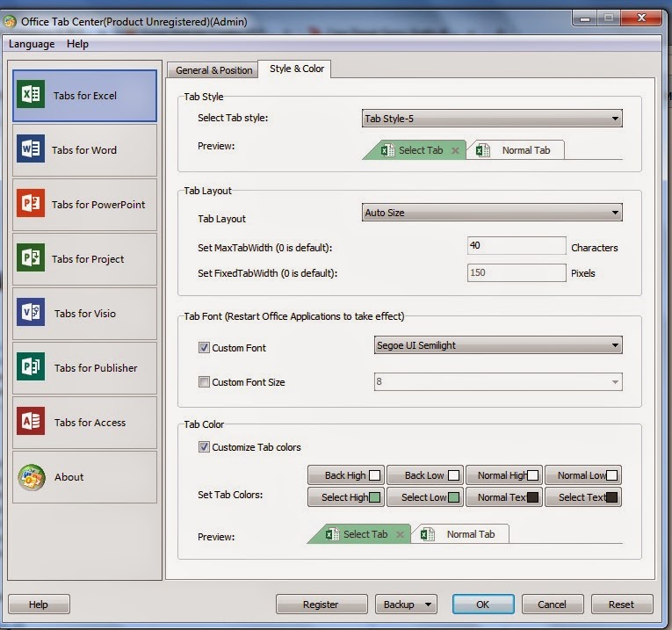Click the PowerPoint icon in sidebar

click(31, 203)
